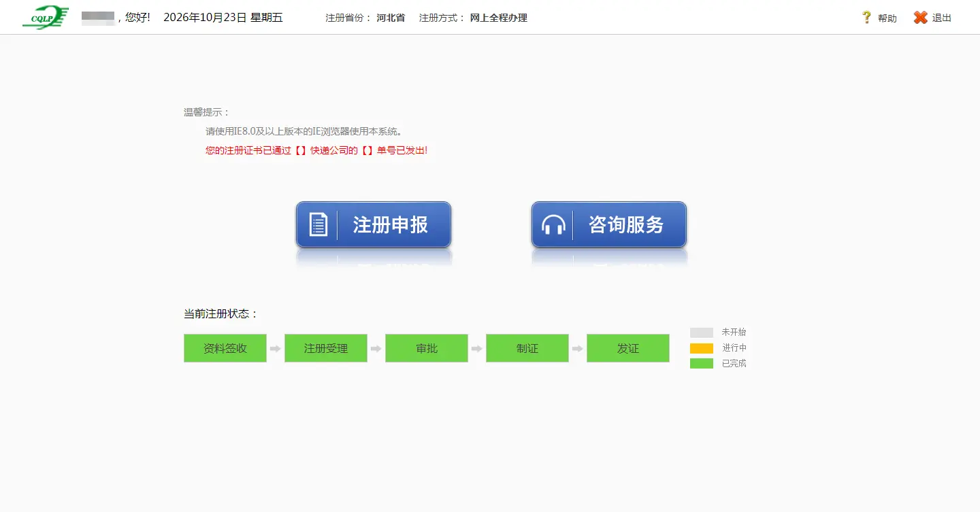
Task: Click the 注册方式 label
Action: (443, 18)
